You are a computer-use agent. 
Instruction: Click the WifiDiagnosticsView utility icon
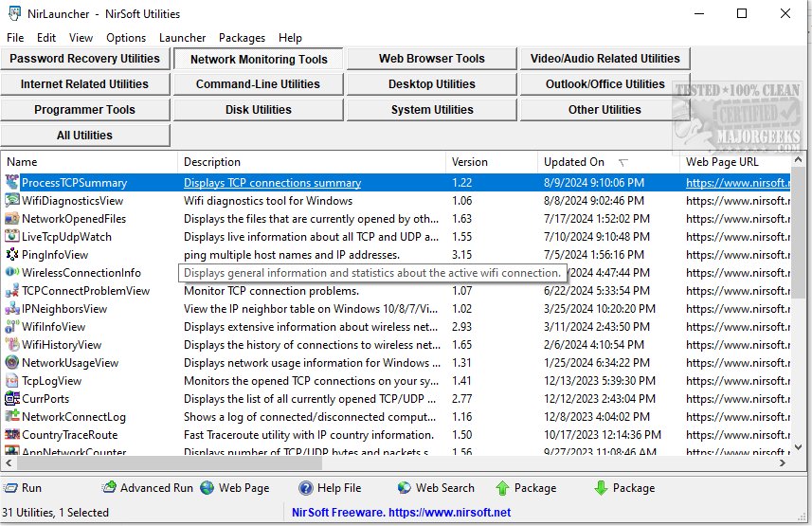12,201
